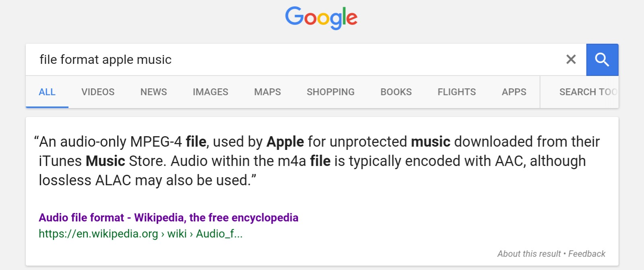The image size is (644, 270).
Task: Click the bold word 'Apple' in the snippet
Action: (x=285, y=142)
